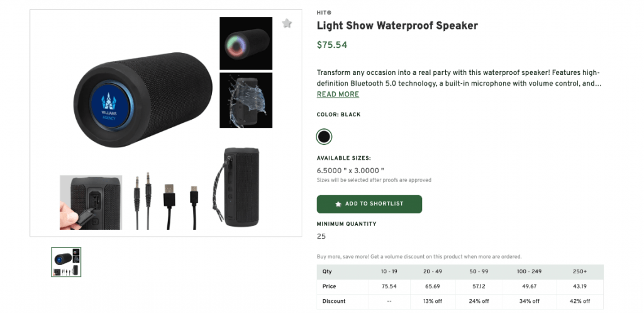Click the favorite star icon on product image
644x313 pixels.
287,24
